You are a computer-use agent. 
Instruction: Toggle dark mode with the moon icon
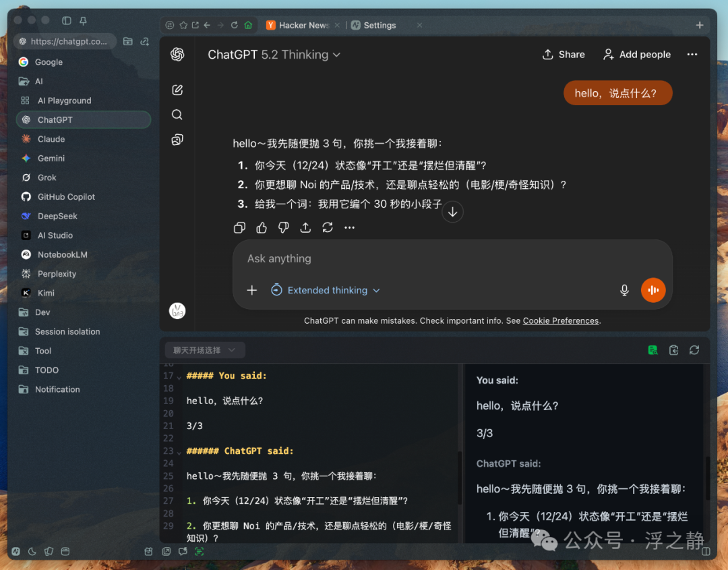coord(32,551)
